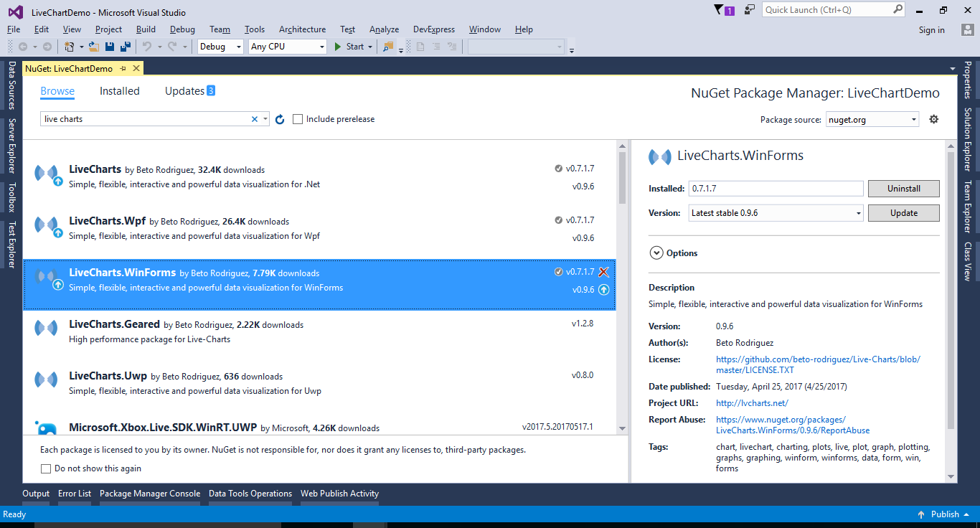Click the Uninstall button
This screenshot has height=528, width=980.
903,189
